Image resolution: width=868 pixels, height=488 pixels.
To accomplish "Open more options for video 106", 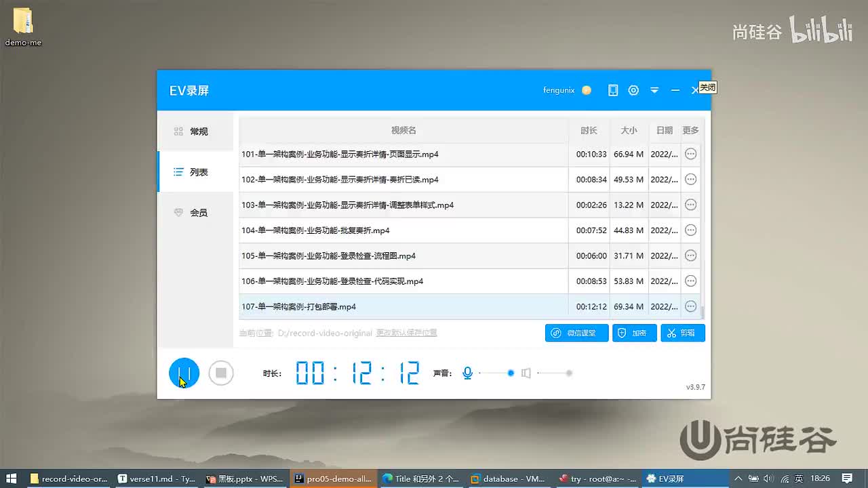I will (691, 281).
